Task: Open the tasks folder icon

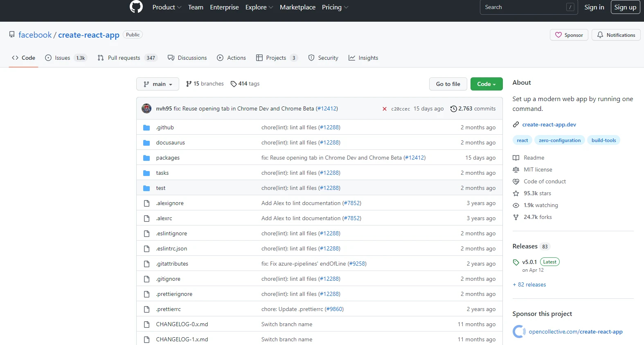Action: coord(146,173)
